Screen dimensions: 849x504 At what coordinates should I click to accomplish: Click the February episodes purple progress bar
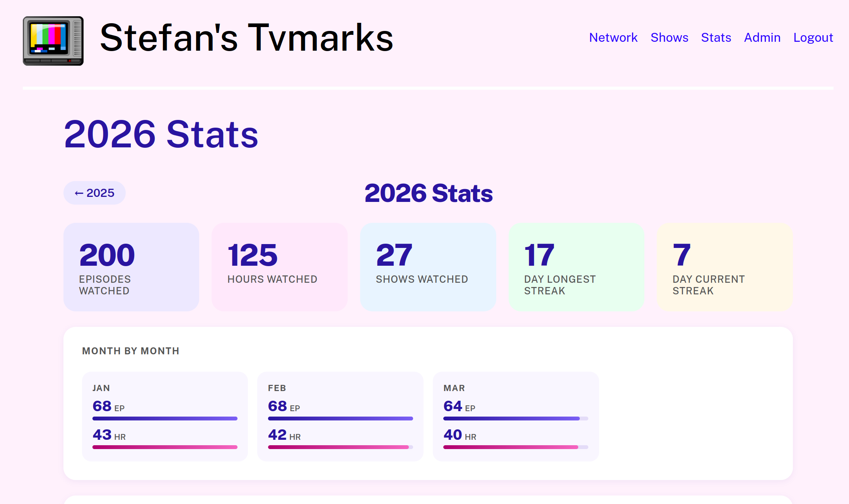(340, 419)
